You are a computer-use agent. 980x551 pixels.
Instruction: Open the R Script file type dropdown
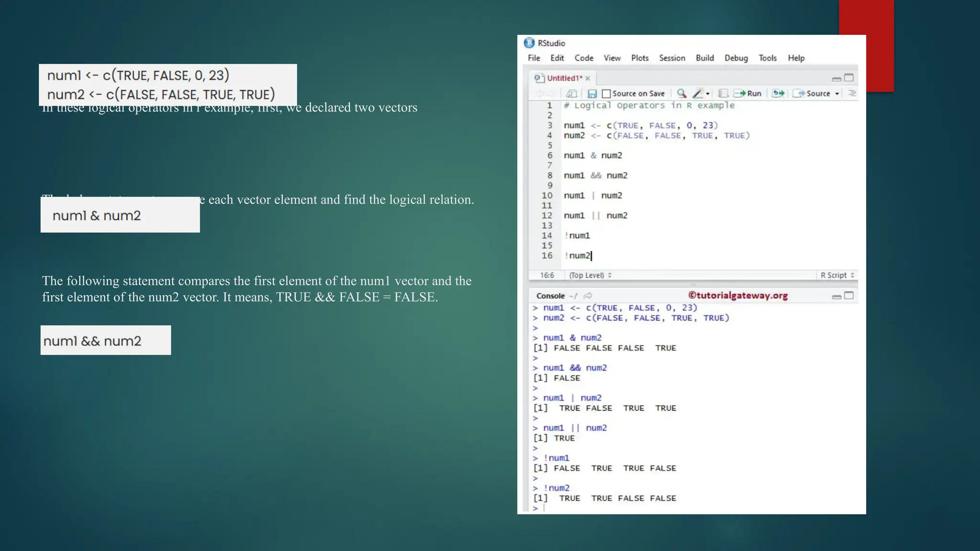(837, 275)
